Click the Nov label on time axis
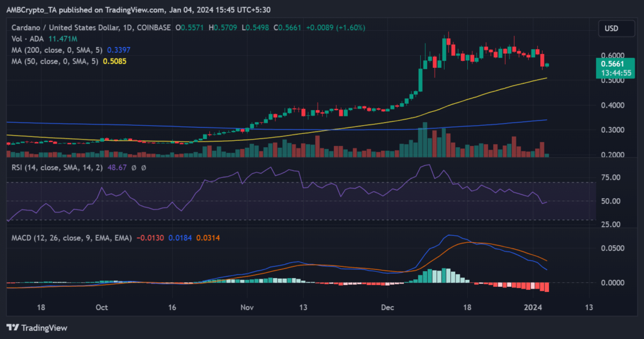Viewport: 644px width, 339px height. pyautogui.click(x=247, y=308)
